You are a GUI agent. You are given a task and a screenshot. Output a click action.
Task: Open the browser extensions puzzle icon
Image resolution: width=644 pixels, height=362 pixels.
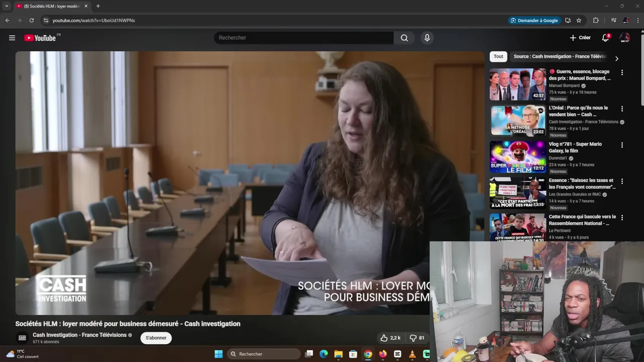click(596, 20)
